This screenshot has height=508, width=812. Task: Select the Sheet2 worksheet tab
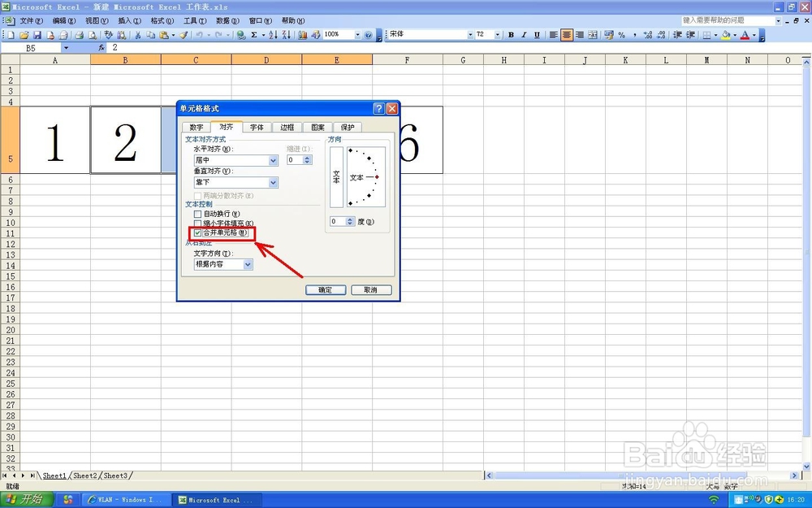click(85, 475)
